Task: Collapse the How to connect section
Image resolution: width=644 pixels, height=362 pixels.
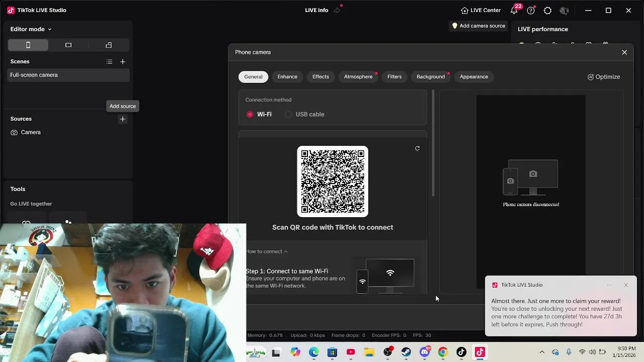Action: click(267, 251)
